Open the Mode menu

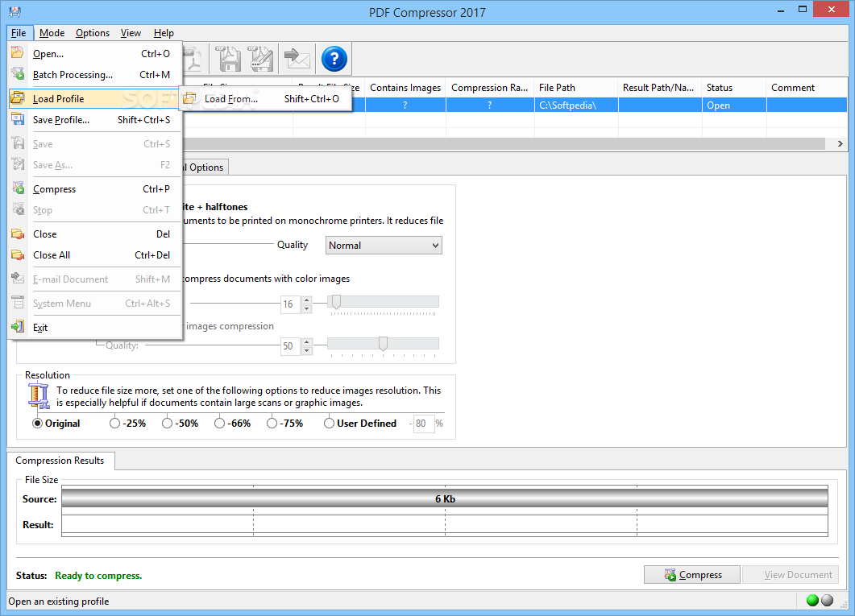(52, 33)
